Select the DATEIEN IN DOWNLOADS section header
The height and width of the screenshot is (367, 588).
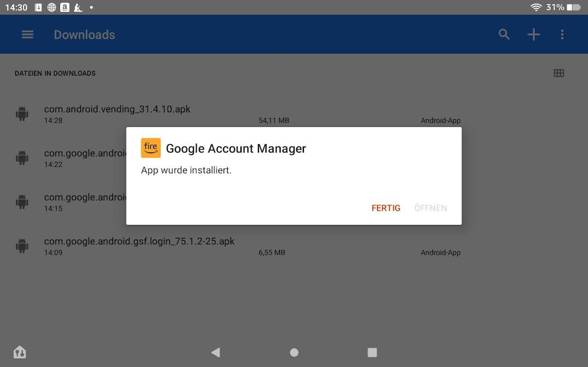[55, 73]
